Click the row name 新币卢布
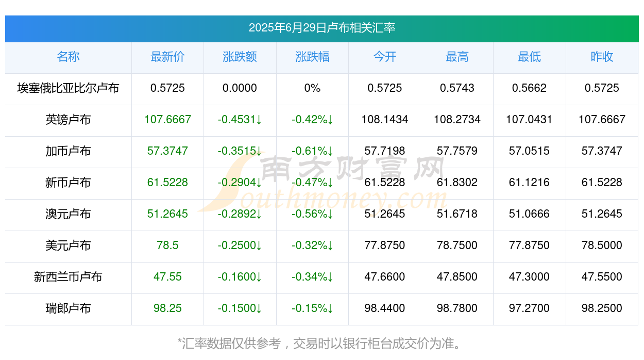 [68, 183]
